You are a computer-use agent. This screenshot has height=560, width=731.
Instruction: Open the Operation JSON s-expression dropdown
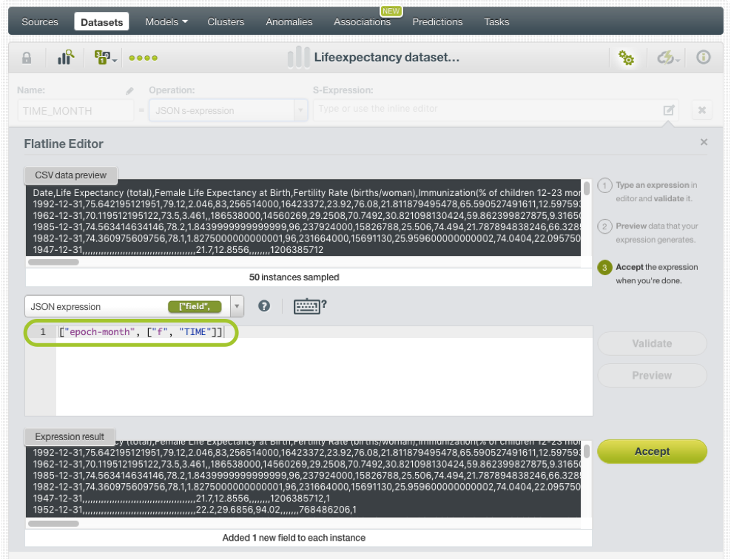[228, 111]
